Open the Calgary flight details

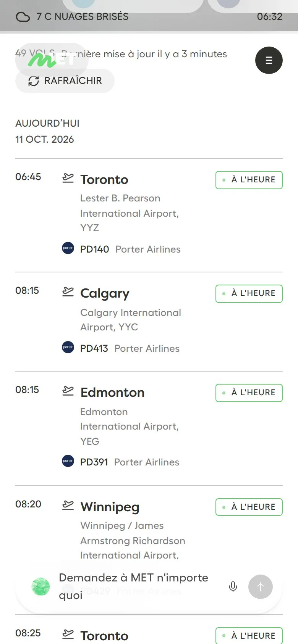(149, 322)
